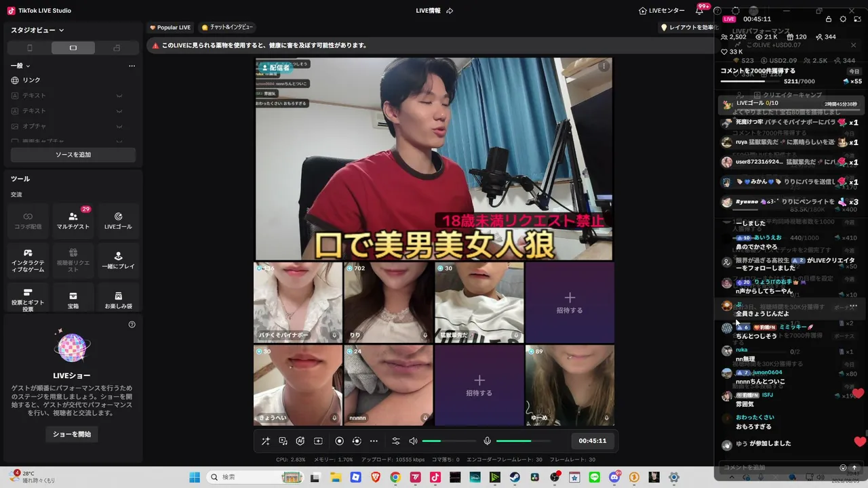Select the dual-screen layout tab

click(x=117, y=48)
